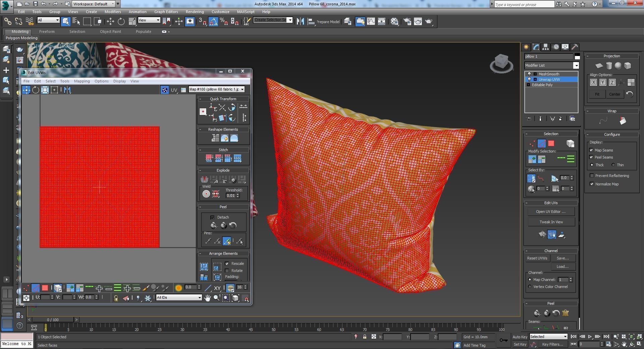Click the Stitch To Target icon
This screenshot has height=349, width=644.
tap(209, 158)
